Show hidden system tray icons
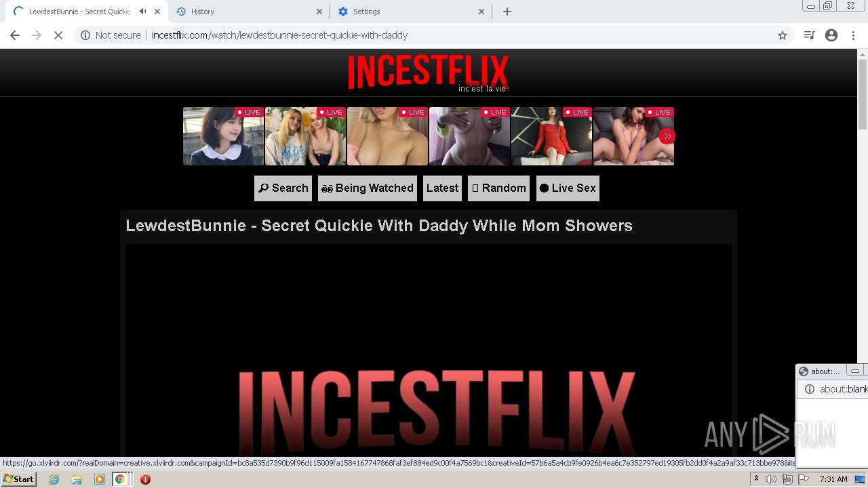Image resolution: width=868 pixels, height=488 pixels. (756, 479)
